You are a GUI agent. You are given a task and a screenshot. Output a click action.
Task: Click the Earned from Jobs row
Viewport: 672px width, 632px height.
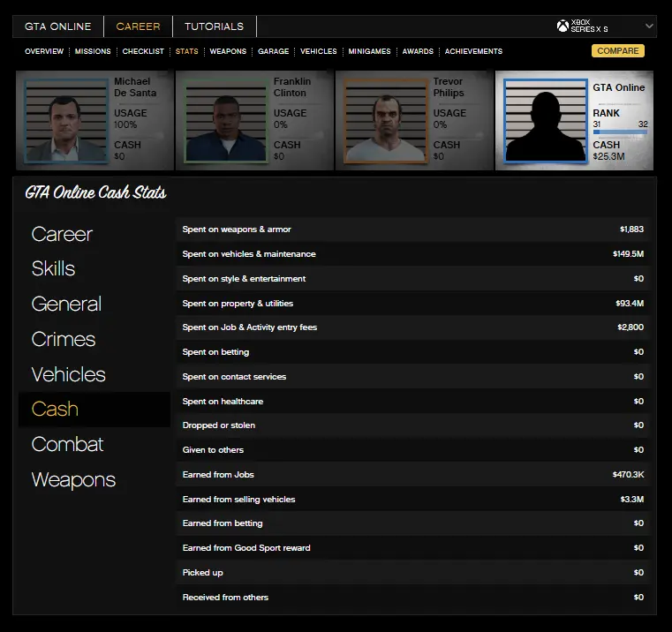[x=412, y=475]
